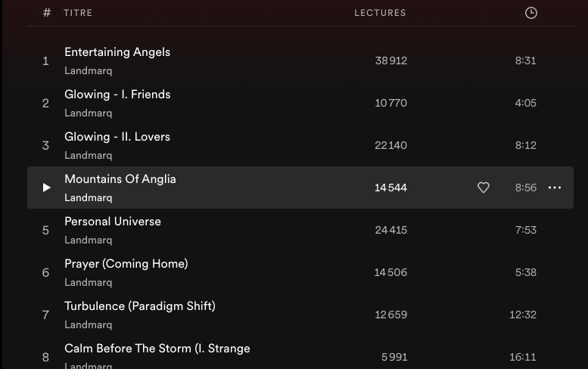The height and width of the screenshot is (369, 588).
Task: Select track Entertaining Angels
Action: [x=117, y=52]
